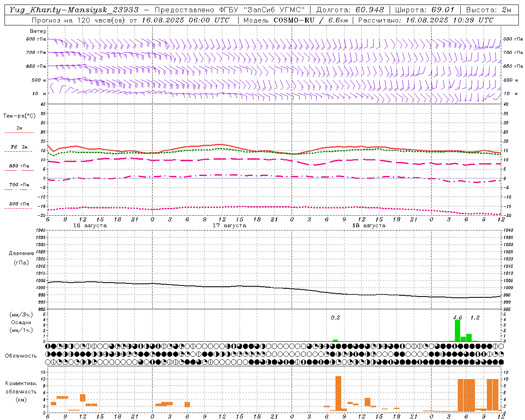Click the 17 августа date label
525x420 pixels.
coord(229,226)
